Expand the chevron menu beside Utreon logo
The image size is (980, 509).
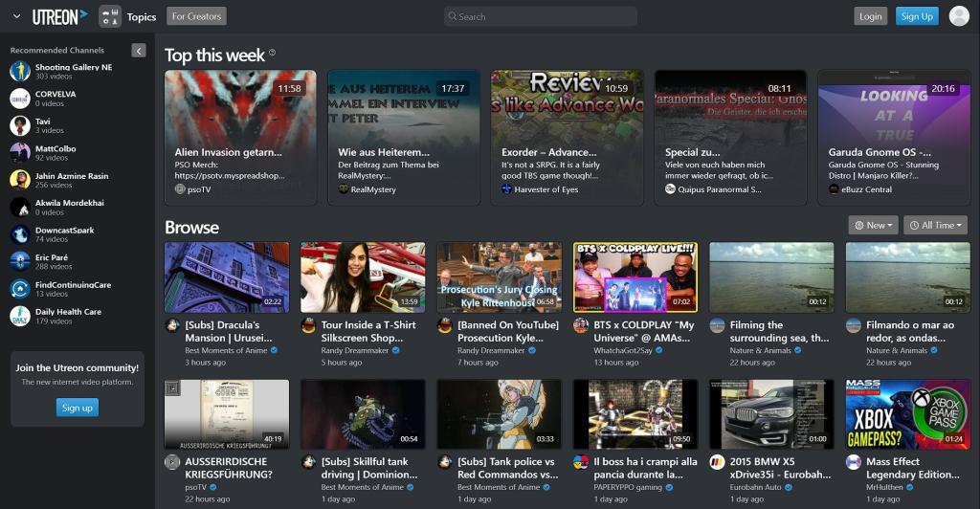[17, 16]
